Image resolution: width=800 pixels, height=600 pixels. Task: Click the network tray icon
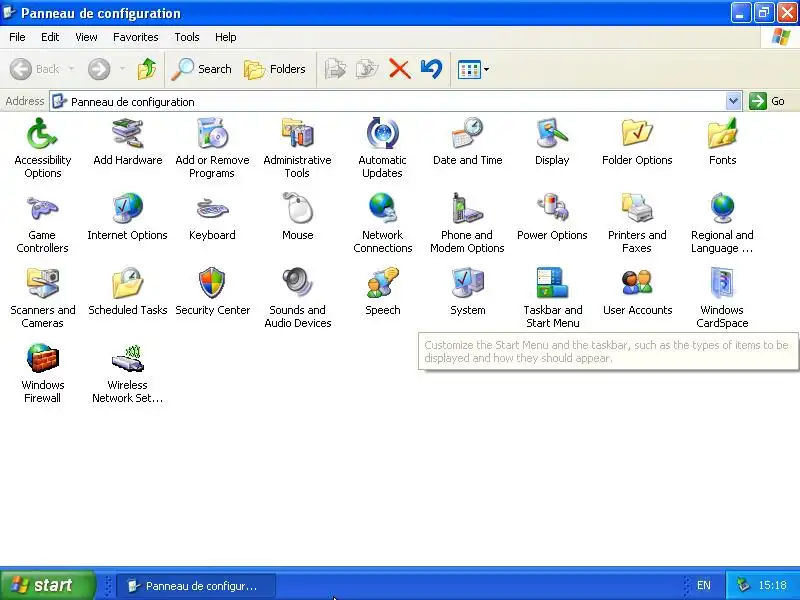743,585
